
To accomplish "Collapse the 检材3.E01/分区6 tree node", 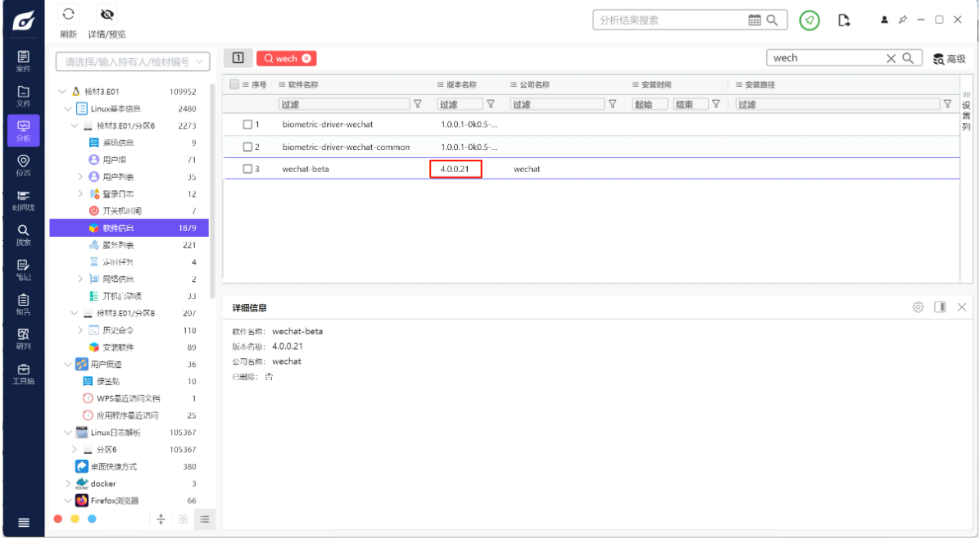I will [x=75, y=125].
